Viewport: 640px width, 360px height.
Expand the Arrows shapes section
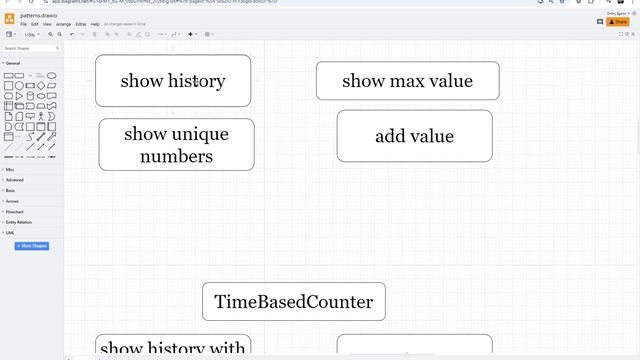(x=11, y=201)
